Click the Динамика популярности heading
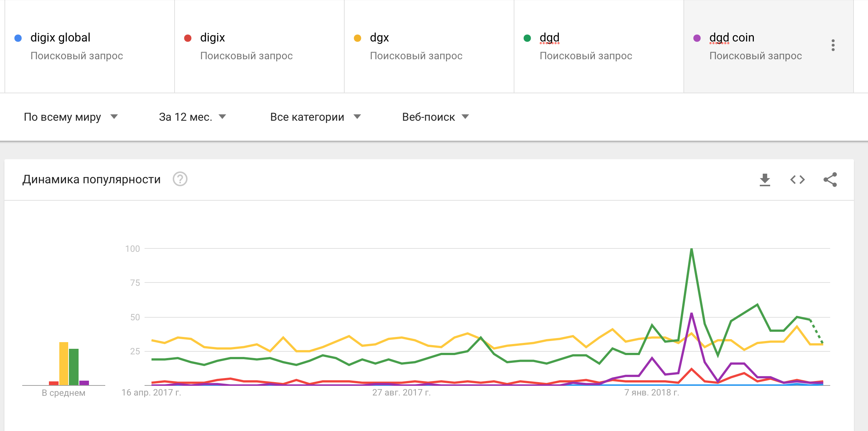 (92, 180)
